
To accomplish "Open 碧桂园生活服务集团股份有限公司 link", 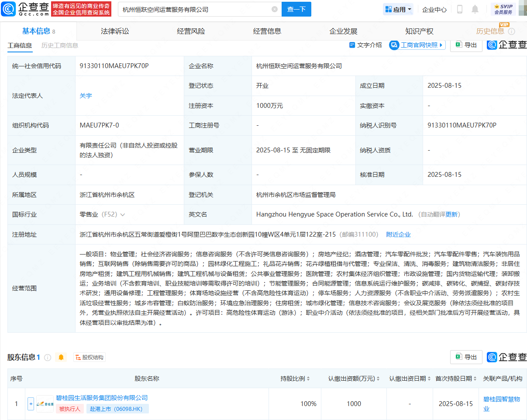I will pyautogui.click(x=102, y=398).
